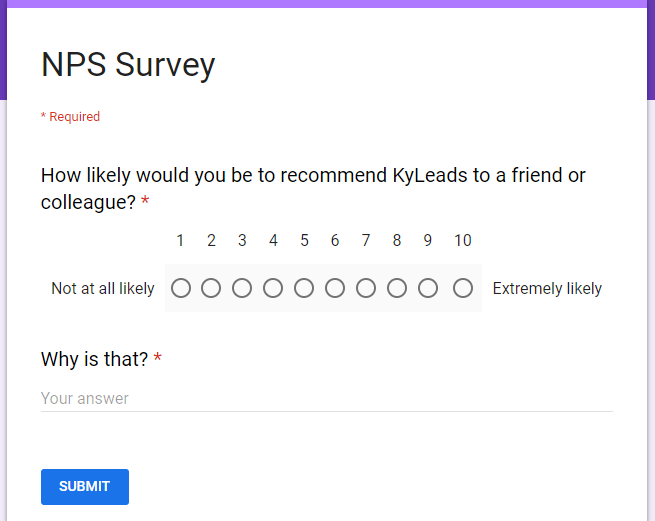Click the "Why is that?" question label

point(94,359)
